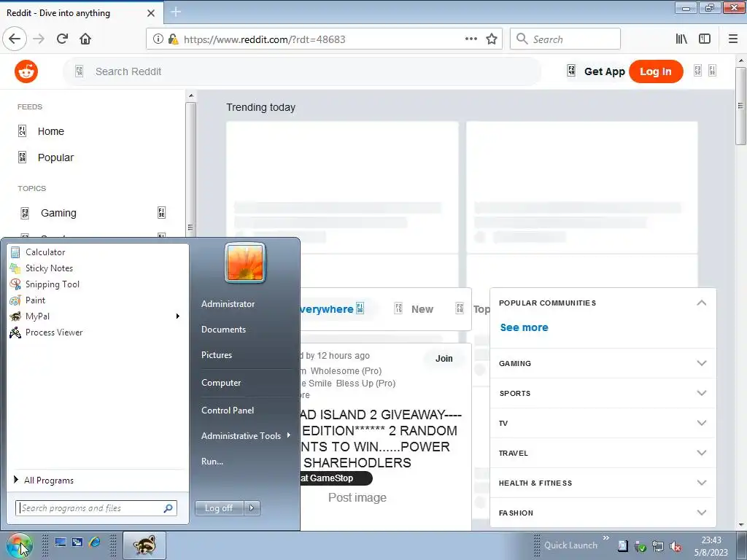Open Computer from Start menu
This screenshot has height=560, width=747.
221,383
